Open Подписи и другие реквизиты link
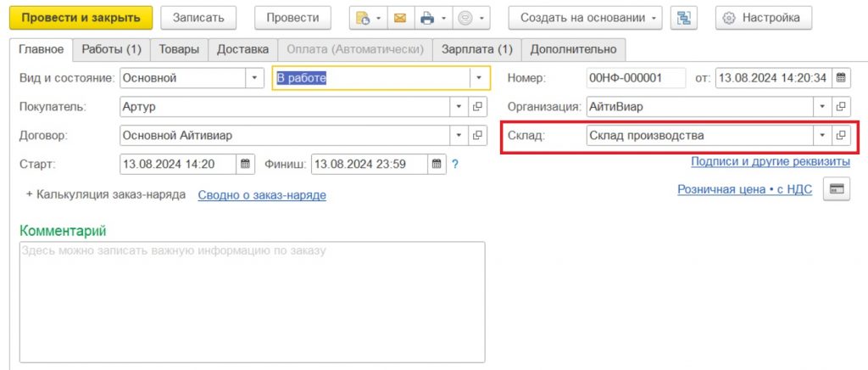This screenshot has height=370, width=868. pyautogui.click(x=770, y=162)
